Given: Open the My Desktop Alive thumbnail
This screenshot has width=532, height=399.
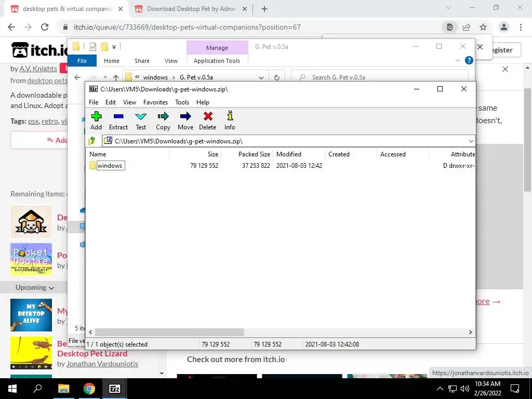Looking at the screenshot, I should [x=31, y=315].
